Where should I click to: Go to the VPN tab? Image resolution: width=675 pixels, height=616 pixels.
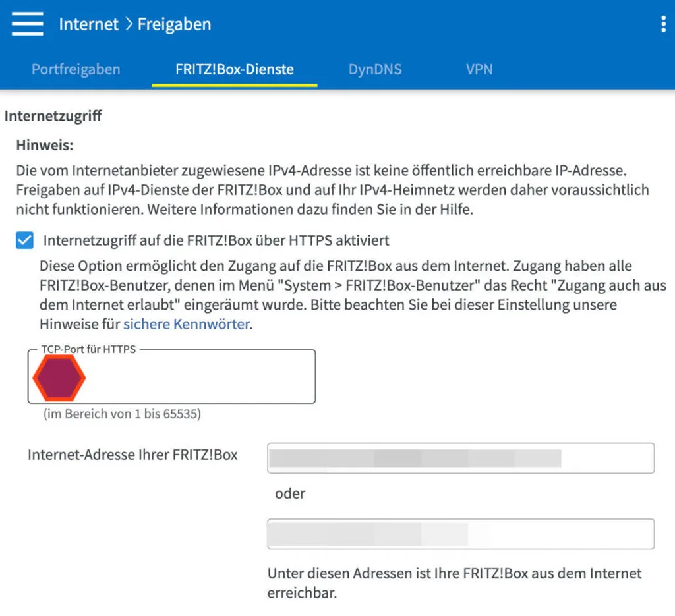point(479,69)
